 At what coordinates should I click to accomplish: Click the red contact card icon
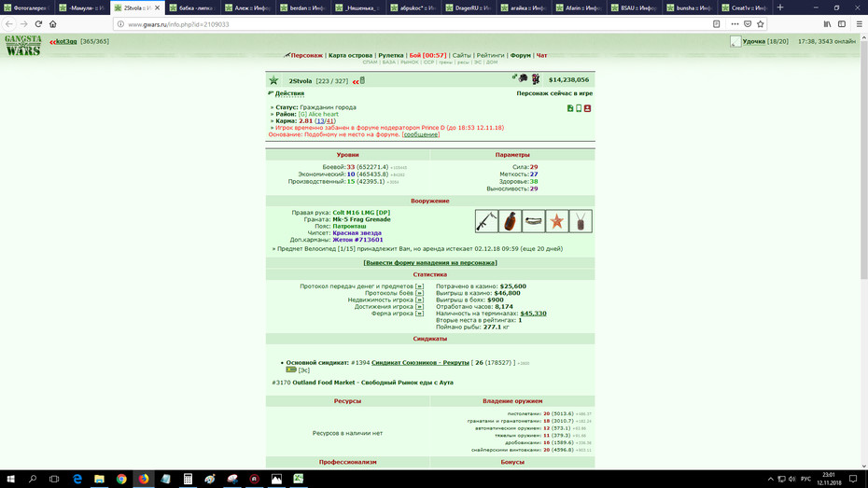click(587, 108)
